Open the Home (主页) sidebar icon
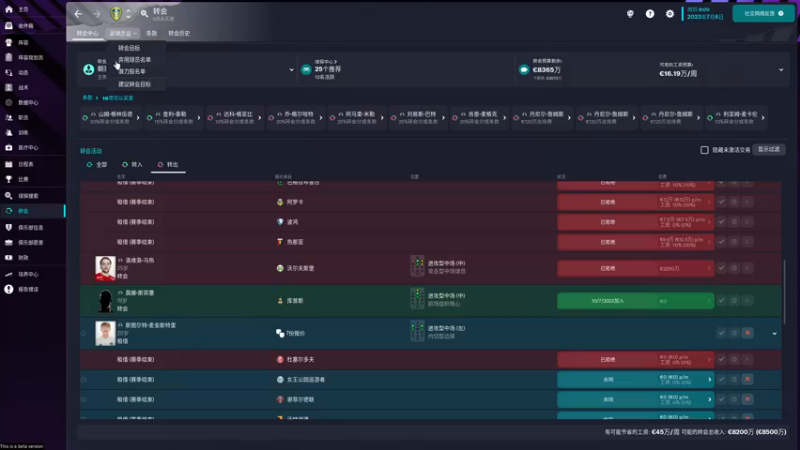This screenshot has width=800, height=450. (x=9, y=9)
